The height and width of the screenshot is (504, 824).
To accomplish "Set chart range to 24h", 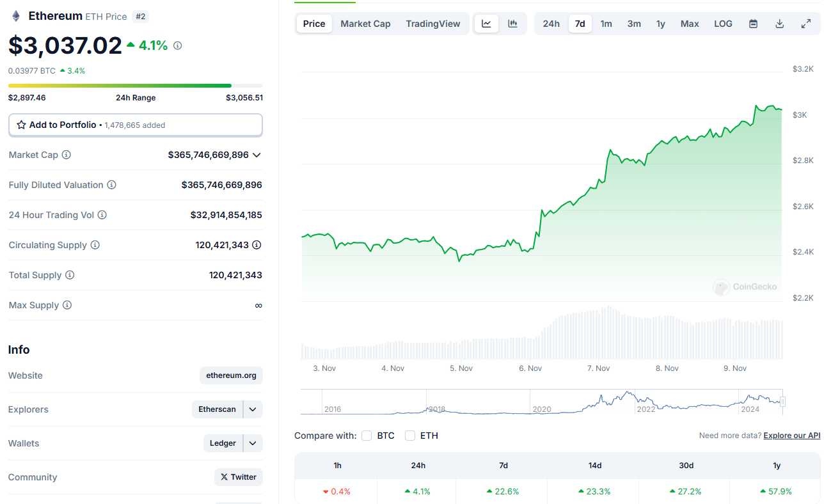I will pyautogui.click(x=551, y=24).
